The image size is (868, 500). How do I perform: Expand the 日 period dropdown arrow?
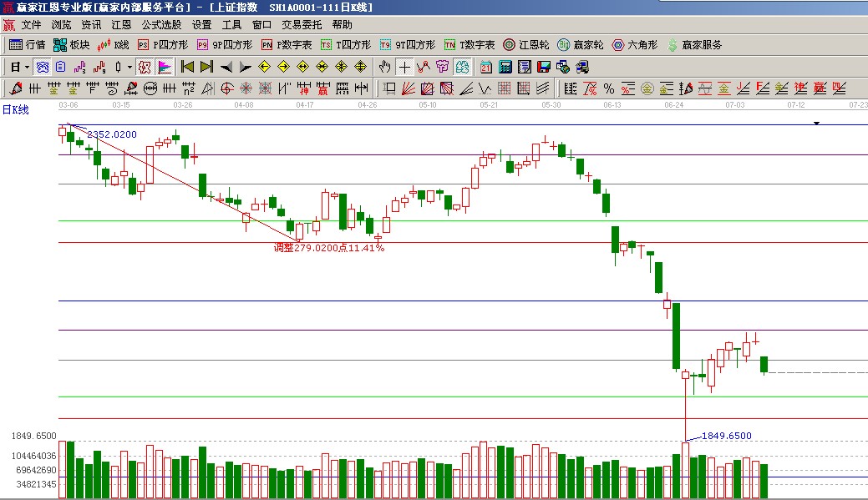(27, 67)
